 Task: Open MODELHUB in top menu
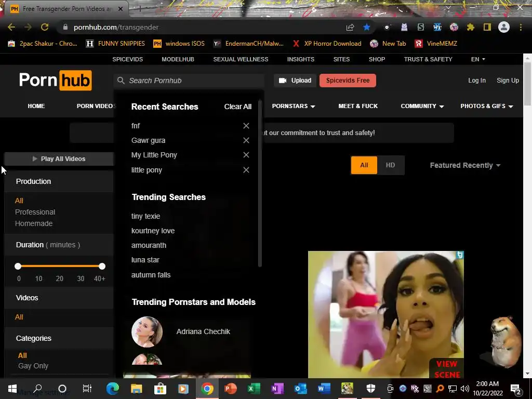(x=178, y=59)
